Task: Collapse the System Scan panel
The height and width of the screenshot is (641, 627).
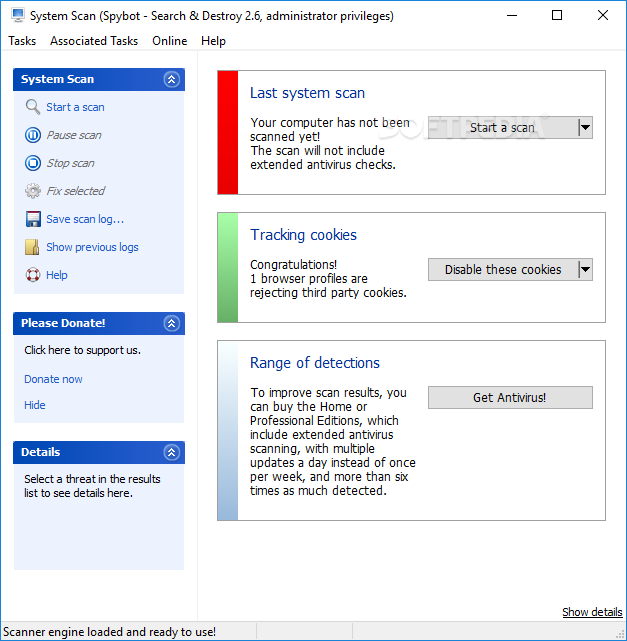Action: [x=171, y=79]
